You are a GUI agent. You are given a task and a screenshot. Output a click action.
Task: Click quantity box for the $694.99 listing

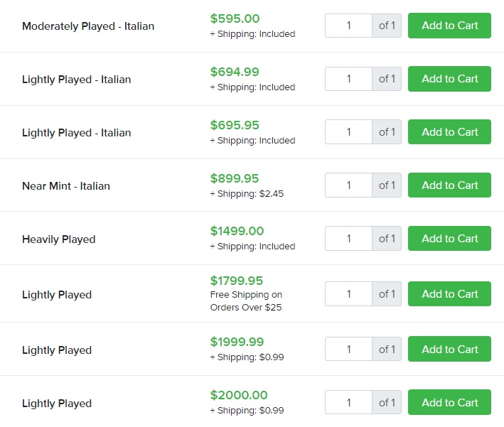pyautogui.click(x=349, y=79)
